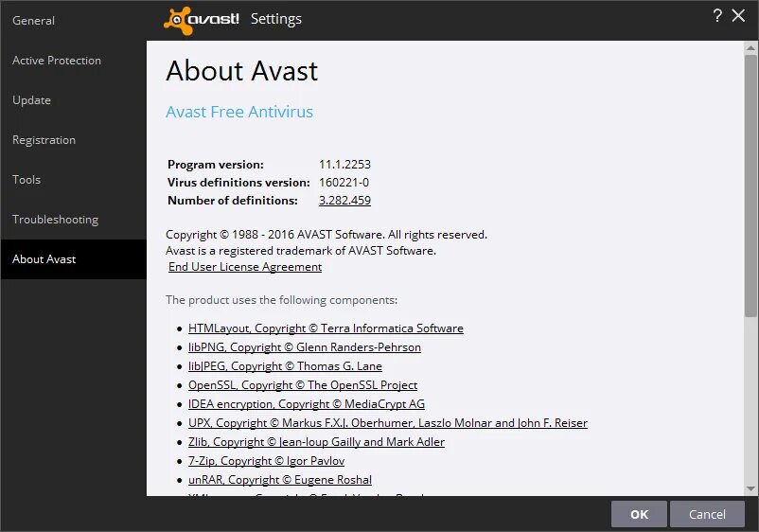Click the Avast Free Antivirus product name
759x532 pixels.
point(239,112)
